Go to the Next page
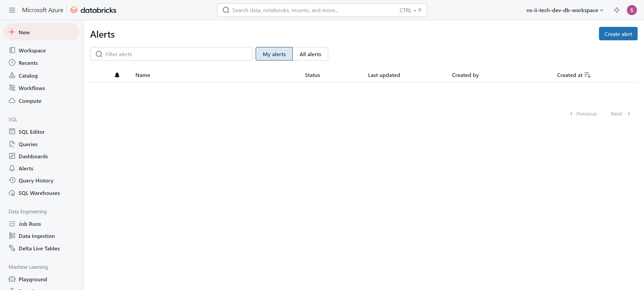 (x=621, y=114)
